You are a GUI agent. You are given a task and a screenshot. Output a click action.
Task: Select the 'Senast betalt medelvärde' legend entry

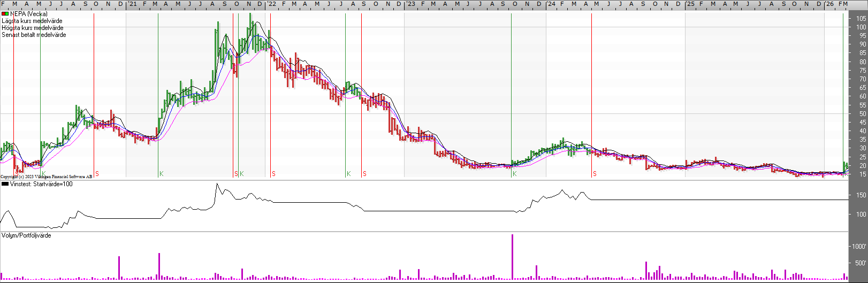(34, 35)
